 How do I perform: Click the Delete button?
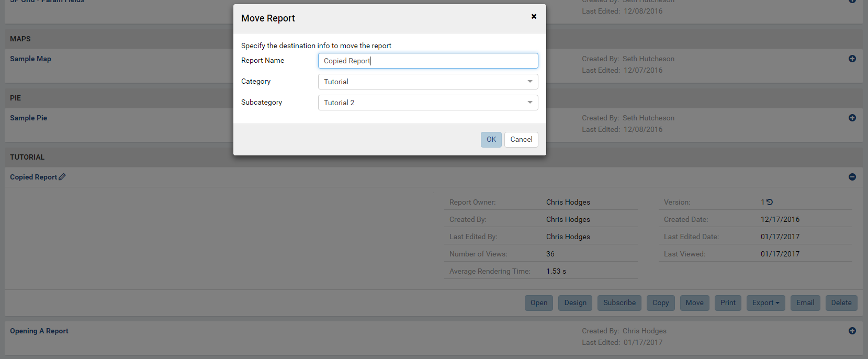pyautogui.click(x=841, y=303)
